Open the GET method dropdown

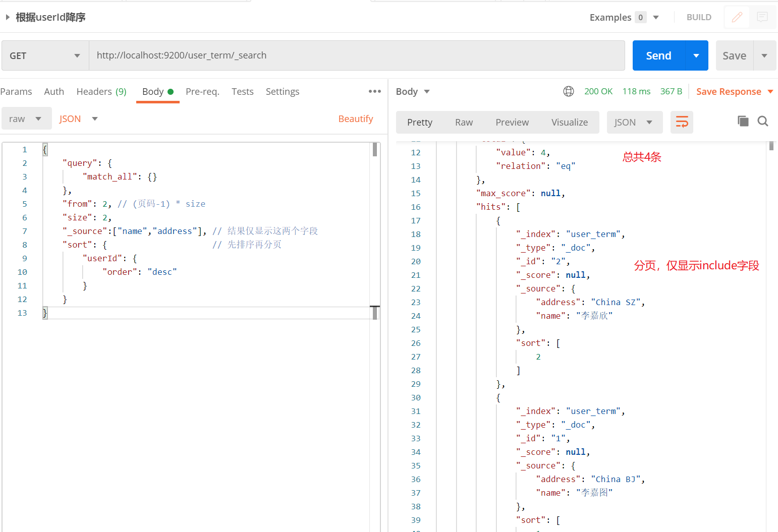[45, 55]
